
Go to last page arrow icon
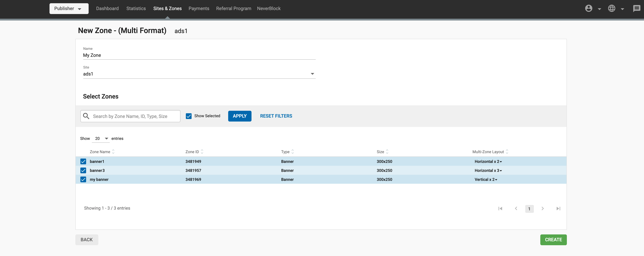point(558,208)
